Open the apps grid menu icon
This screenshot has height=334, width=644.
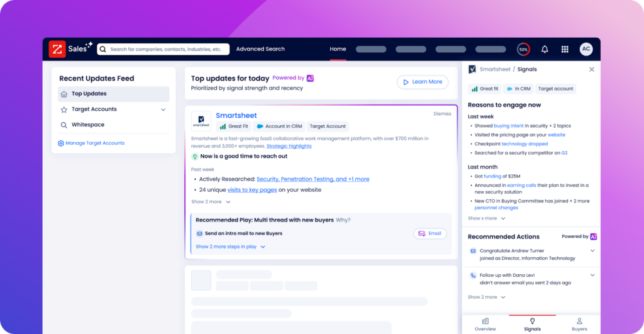[x=565, y=49]
